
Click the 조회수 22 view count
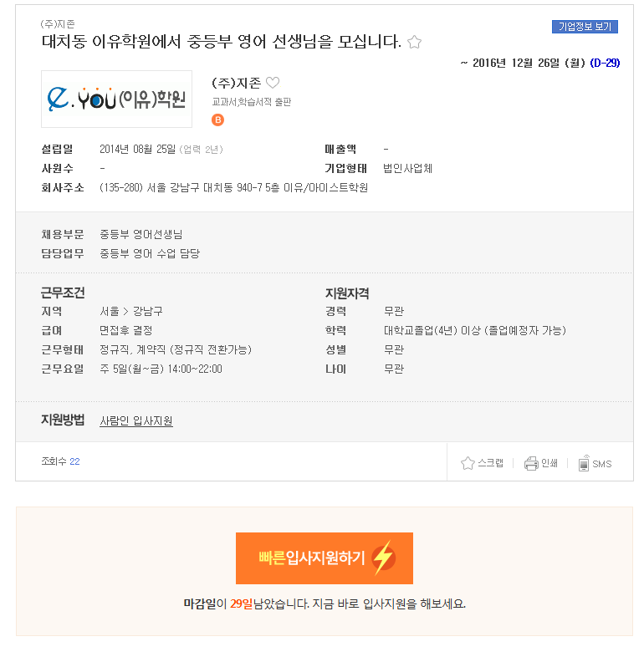click(x=60, y=461)
